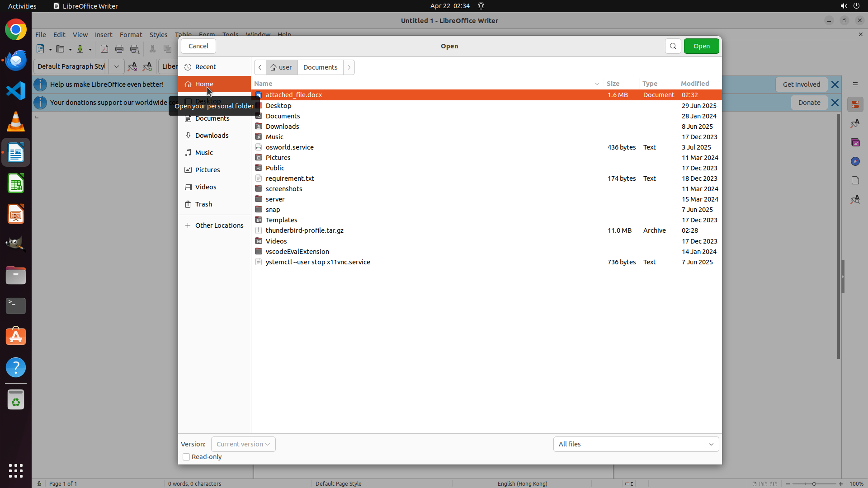Open the Navigator sidebar panel icon

coord(855,161)
